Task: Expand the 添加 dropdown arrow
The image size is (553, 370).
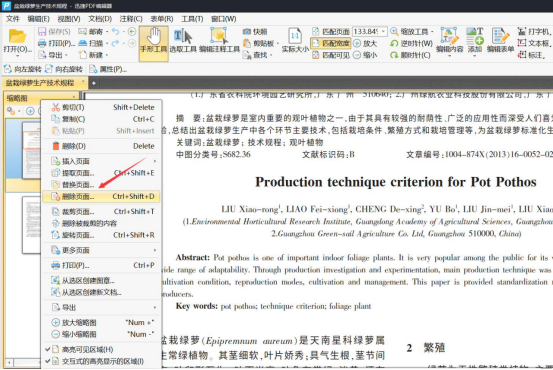Action: 475,56
